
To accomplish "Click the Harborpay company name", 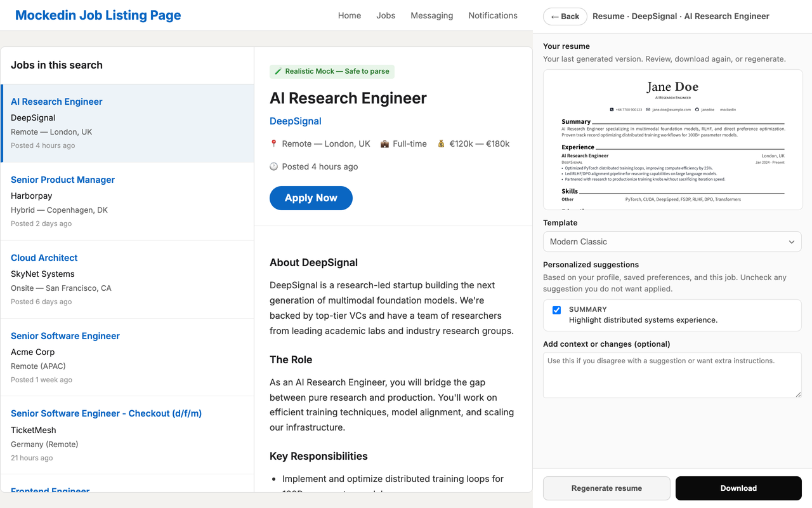I will click(x=32, y=196).
